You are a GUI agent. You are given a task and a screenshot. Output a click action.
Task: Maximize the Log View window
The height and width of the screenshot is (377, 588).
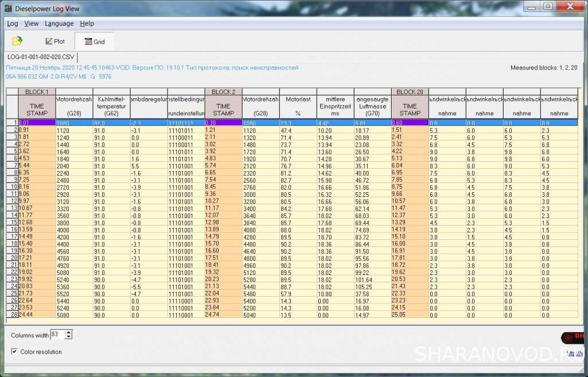pyautogui.click(x=548, y=7)
